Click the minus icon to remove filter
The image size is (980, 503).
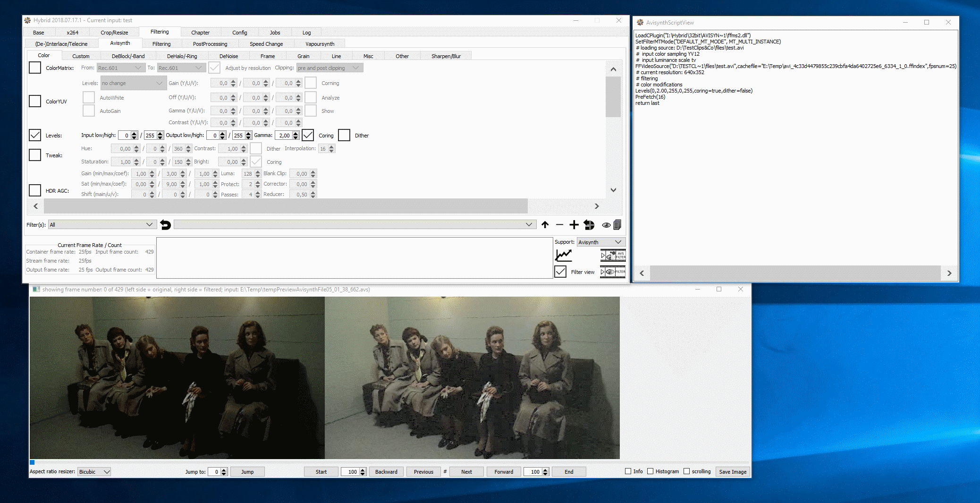[559, 225]
